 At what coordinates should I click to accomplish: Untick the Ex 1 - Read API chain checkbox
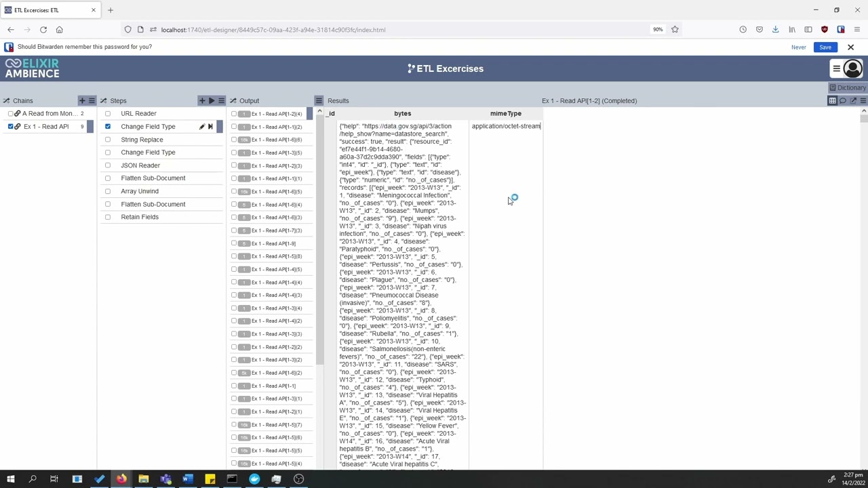[x=10, y=127]
